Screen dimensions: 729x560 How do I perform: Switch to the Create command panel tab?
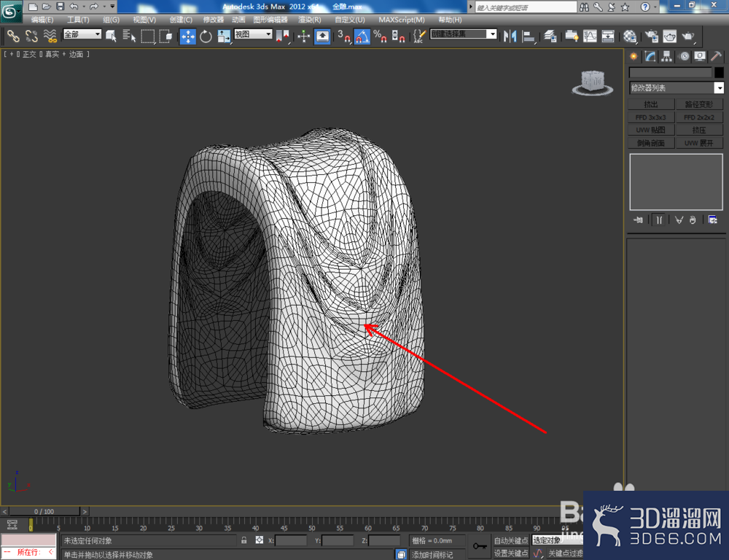[x=634, y=56]
